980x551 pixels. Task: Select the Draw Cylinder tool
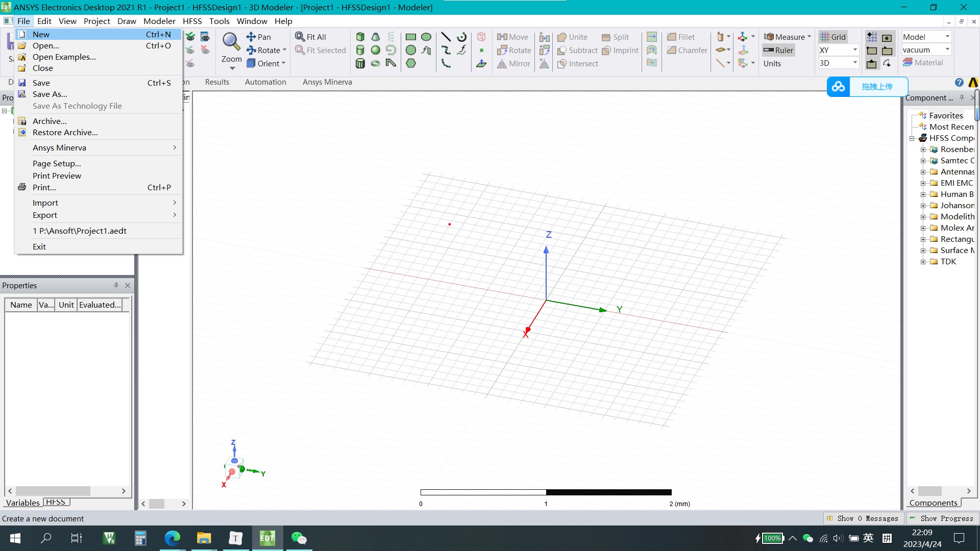360,50
